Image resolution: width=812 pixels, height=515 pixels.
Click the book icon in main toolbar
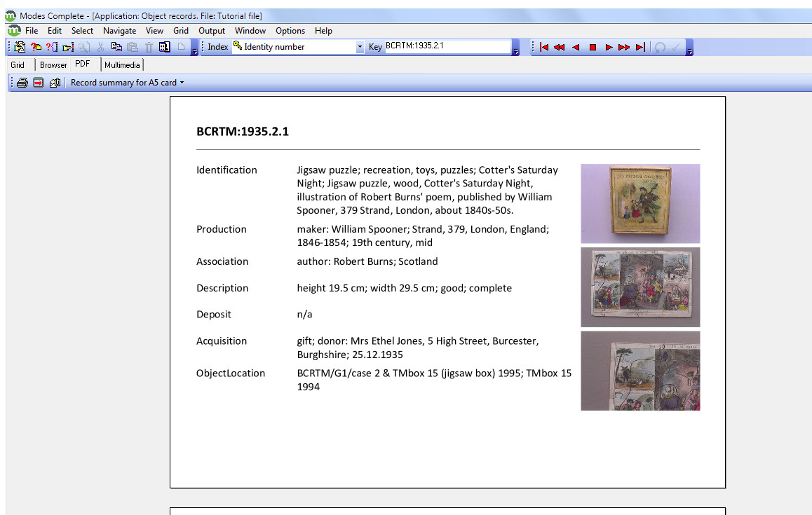[x=164, y=47]
